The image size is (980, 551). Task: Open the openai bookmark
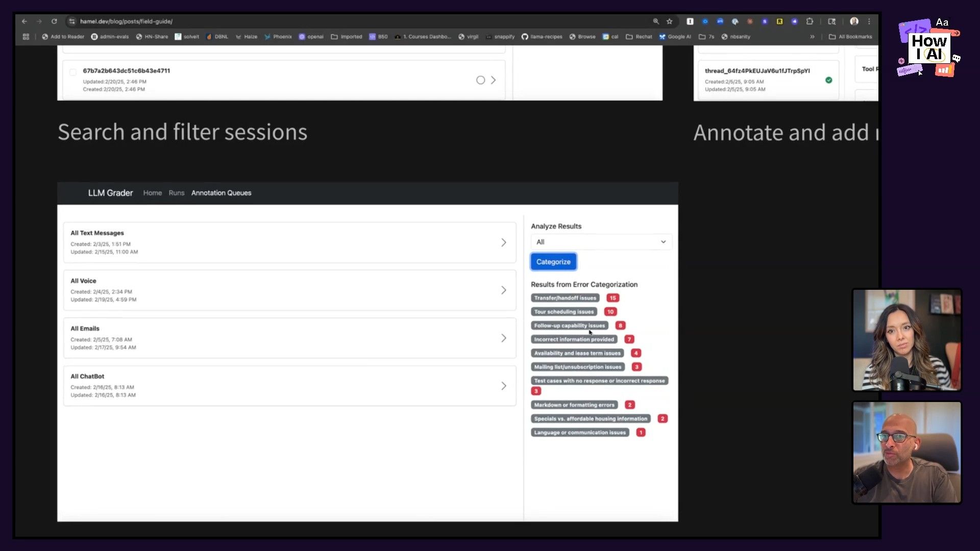[311, 37]
